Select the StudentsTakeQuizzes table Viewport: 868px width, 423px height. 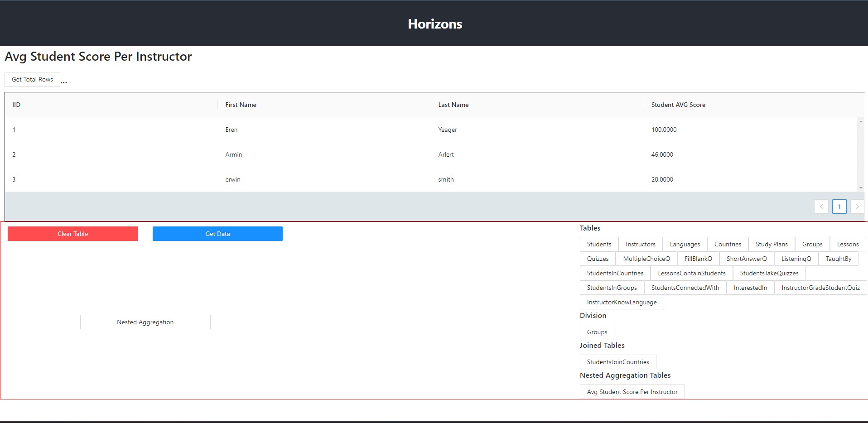(769, 273)
